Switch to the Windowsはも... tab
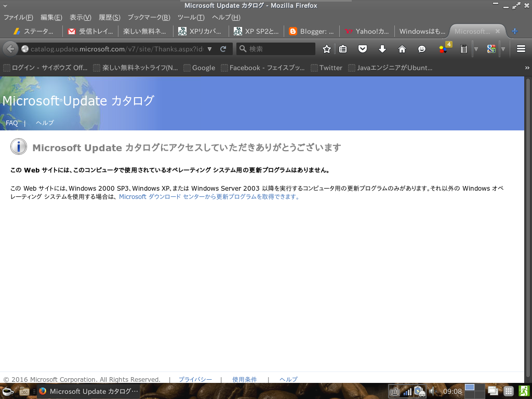Image resolution: width=532 pixels, height=399 pixels. [422, 32]
